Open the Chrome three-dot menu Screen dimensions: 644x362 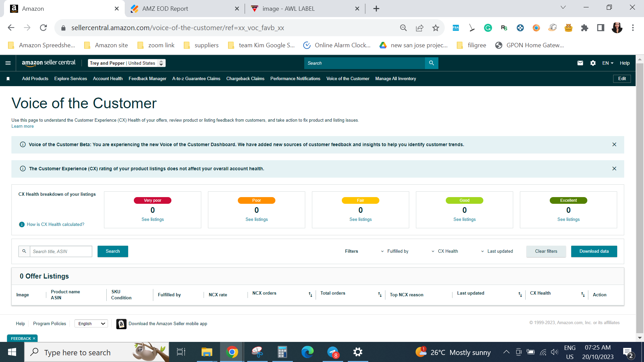[633, 28]
